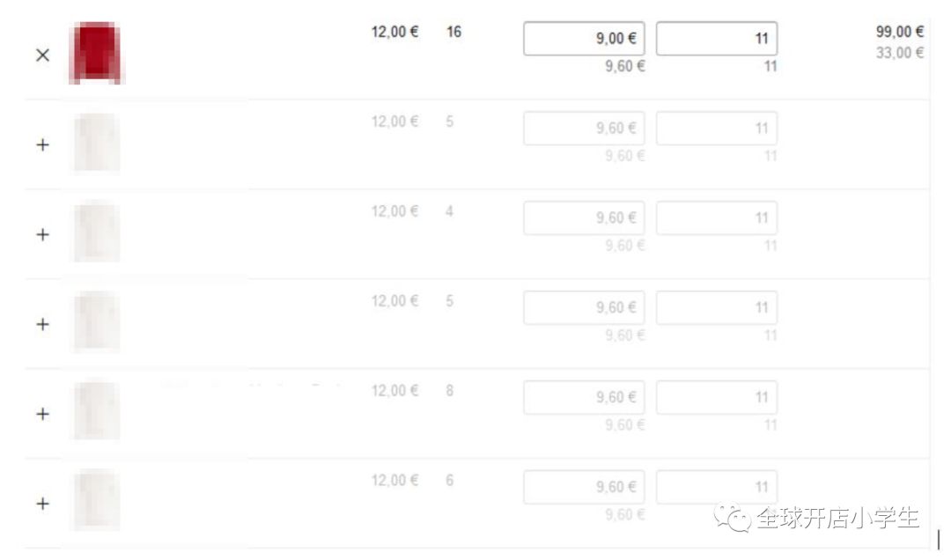951x560 pixels.
Task: Open the product thumbnail in the last row
Action: click(x=95, y=501)
